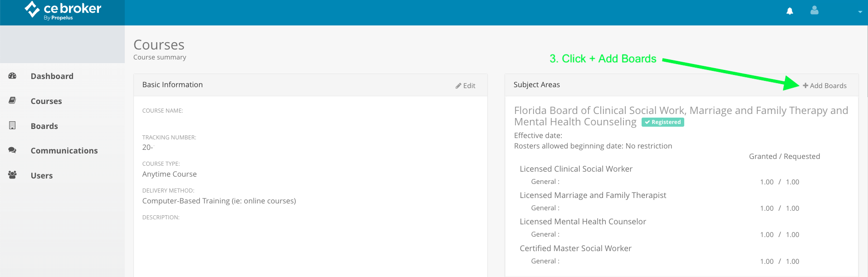The width and height of the screenshot is (868, 277).
Task: Click General under Certified Master Social Worker
Action: click(x=545, y=262)
